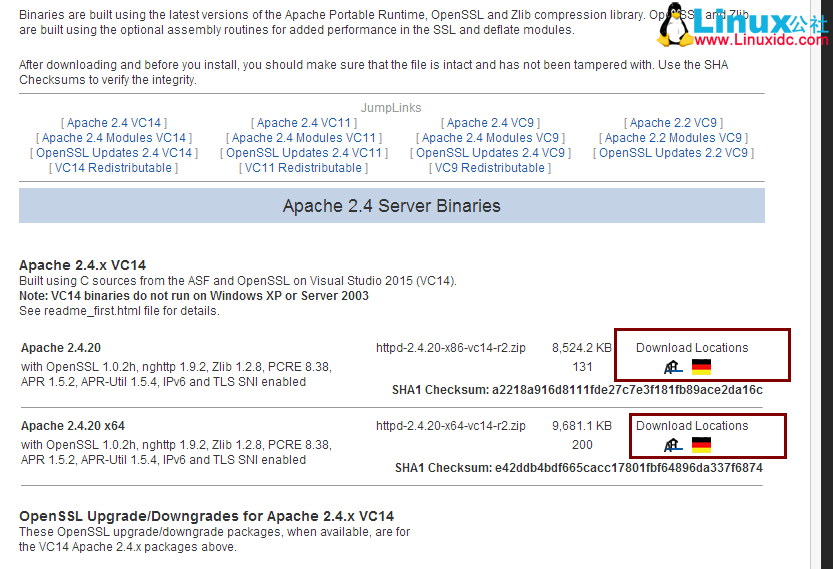
Task: Jump to Apache 2.4 Modules VC14
Action: tap(114, 138)
